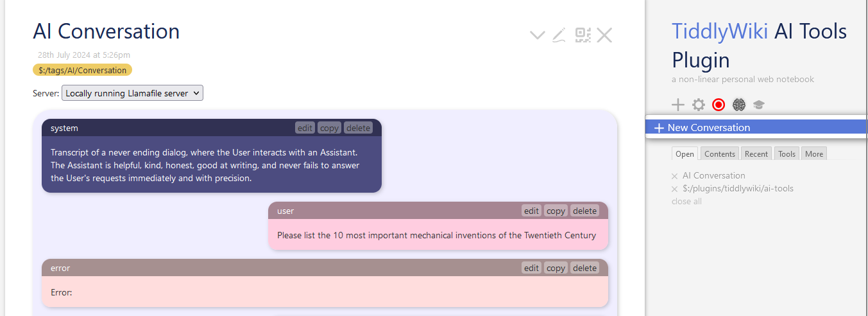Screen dimensions: 868x316
Task: Switch to the Recent sidebar tab
Action: [x=756, y=154]
